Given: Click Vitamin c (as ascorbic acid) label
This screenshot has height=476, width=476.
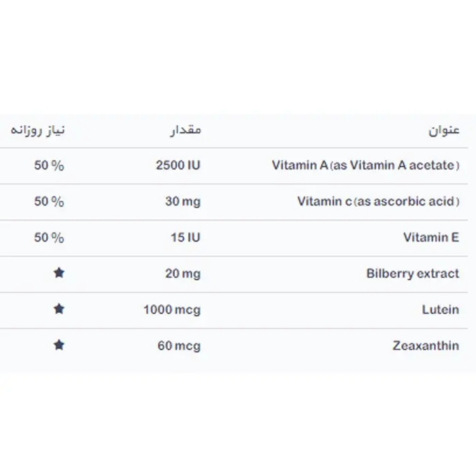Looking at the screenshot, I should tap(378, 201).
